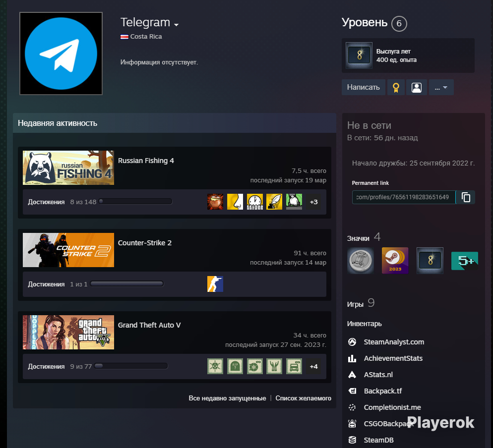View the pot achievement icon in Russian Fishing 4
Viewport: 493px width, 448px height.
point(215,202)
